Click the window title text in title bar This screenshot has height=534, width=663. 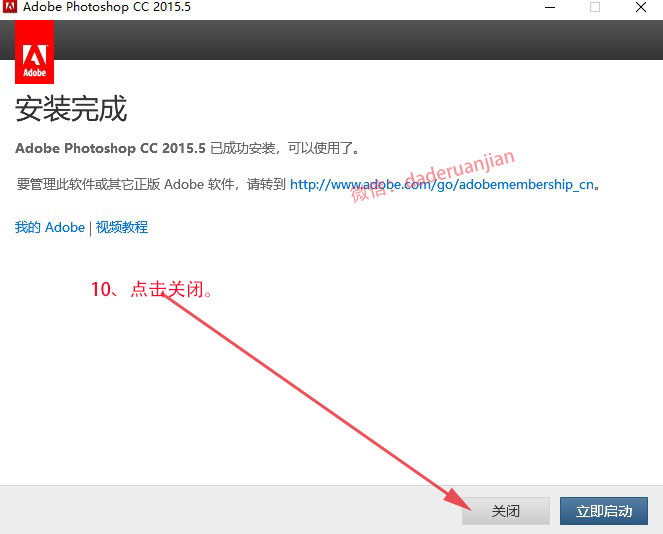tap(108, 8)
